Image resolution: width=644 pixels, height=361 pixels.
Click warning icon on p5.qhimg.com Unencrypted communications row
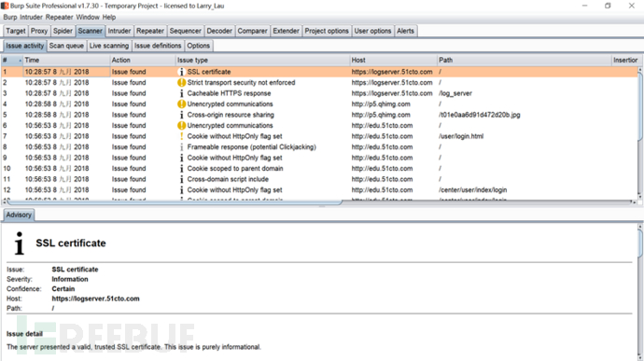coord(182,104)
